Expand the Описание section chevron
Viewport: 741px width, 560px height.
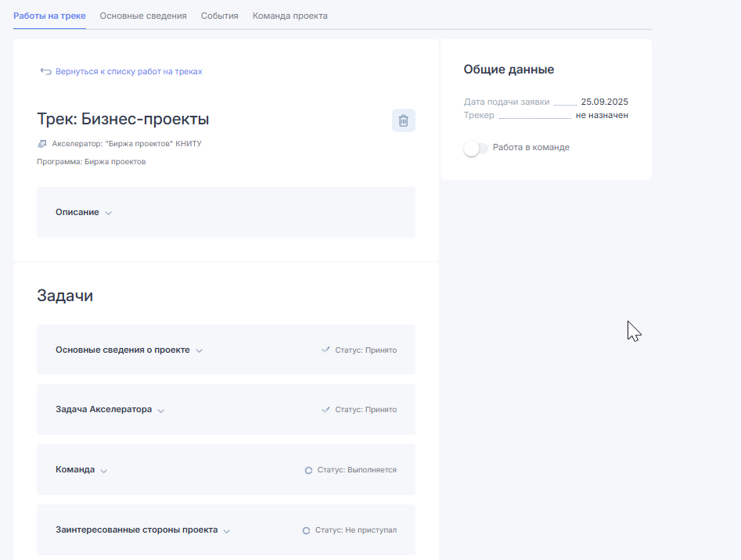(109, 213)
